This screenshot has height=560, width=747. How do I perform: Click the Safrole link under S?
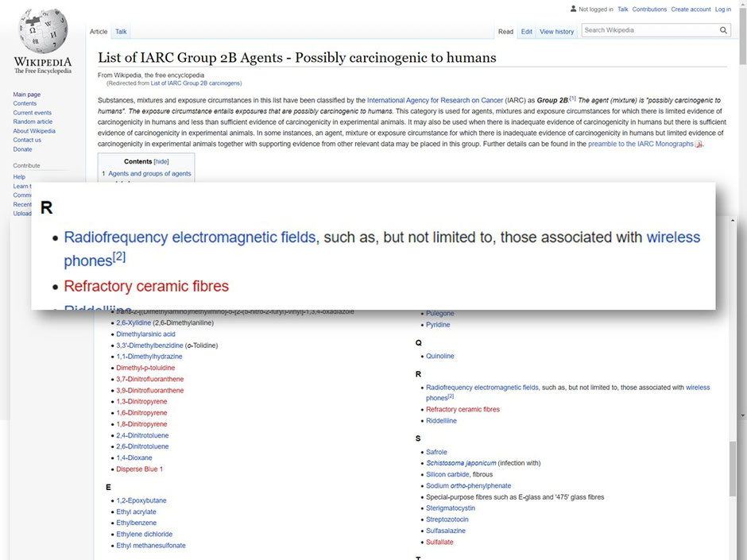436,453
